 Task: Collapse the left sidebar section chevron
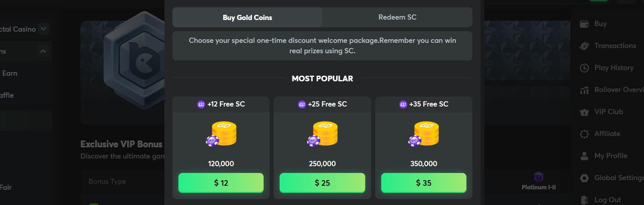point(43,51)
